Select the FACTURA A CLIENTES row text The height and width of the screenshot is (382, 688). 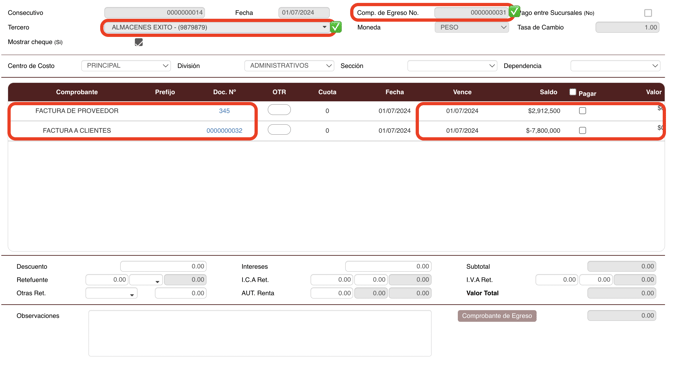(77, 131)
